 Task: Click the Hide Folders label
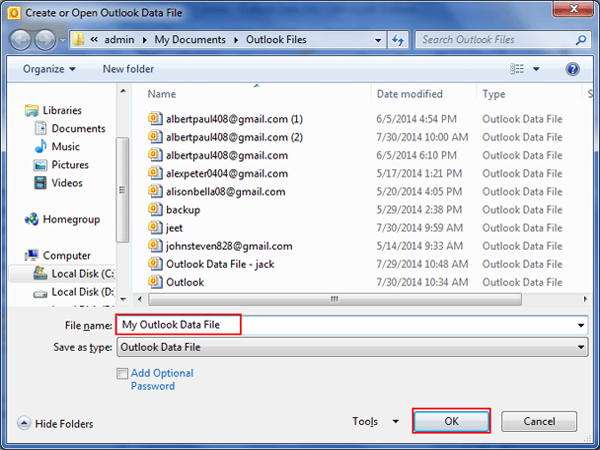64,424
